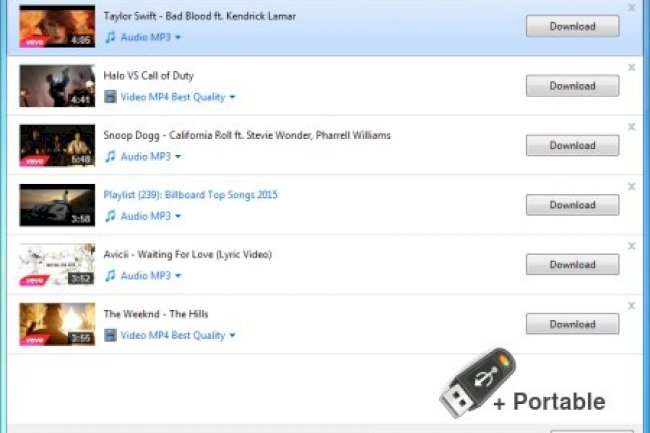This screenshot has height=433, width=650.
Task: Click music note icon for Billboard playlist row
Action: tap(110, 216)
